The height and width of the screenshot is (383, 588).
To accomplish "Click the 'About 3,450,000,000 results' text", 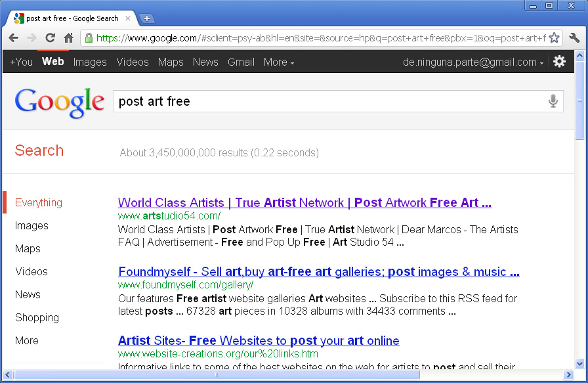I will [219, 153].
